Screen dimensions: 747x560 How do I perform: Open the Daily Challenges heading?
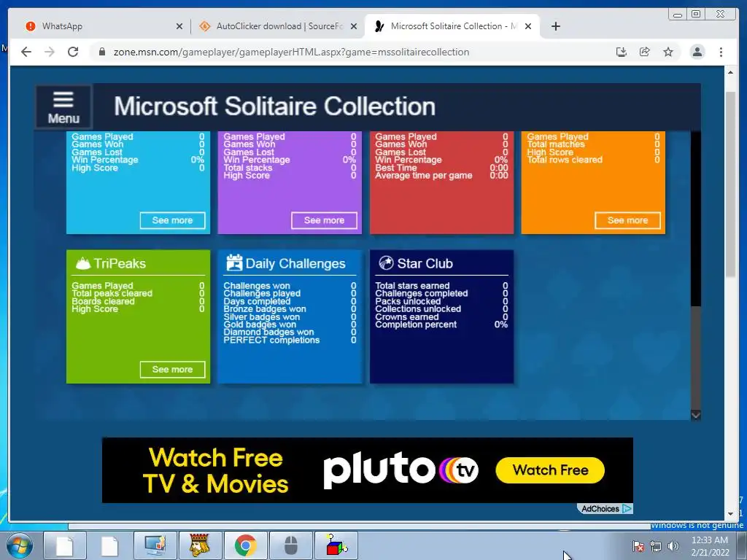point(295,263)
